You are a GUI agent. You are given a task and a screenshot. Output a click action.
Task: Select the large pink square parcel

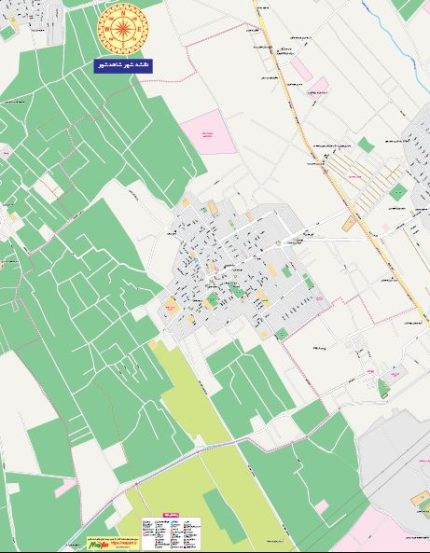[209, 133]
